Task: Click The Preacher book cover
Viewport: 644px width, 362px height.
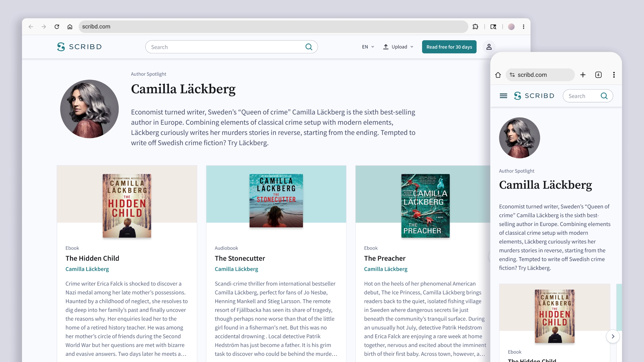Action: 425,206
